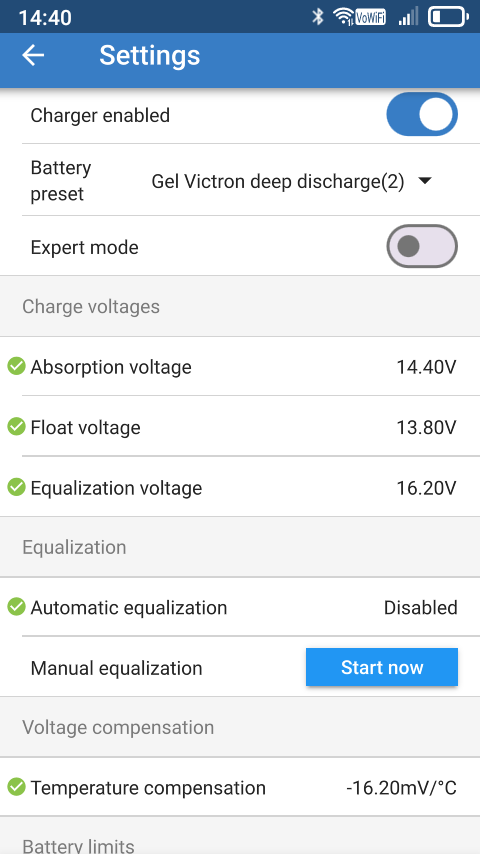
Task: Tap the Bluetooth status bar icon
Action: [318, 17]
